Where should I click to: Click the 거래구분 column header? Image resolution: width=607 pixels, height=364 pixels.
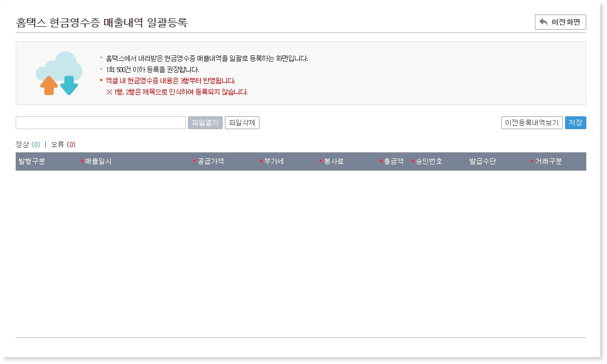(548, 162)
